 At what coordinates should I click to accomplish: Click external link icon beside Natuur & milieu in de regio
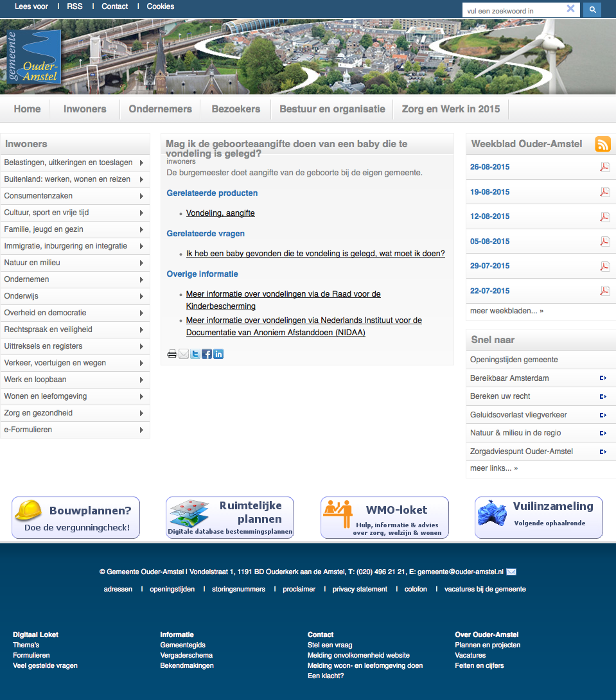[x=603, y=433]
